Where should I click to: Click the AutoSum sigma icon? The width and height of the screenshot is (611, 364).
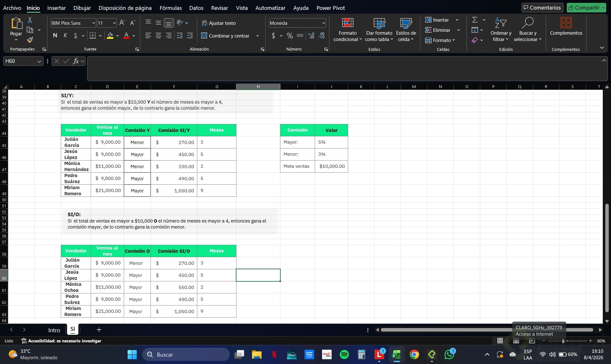point(475,20)
